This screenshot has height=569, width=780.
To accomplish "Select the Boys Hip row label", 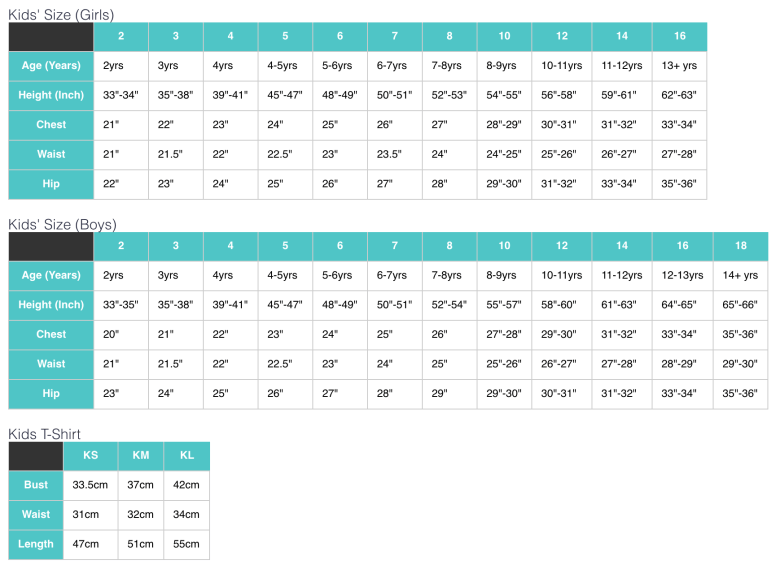I will (x=51, y=394).
